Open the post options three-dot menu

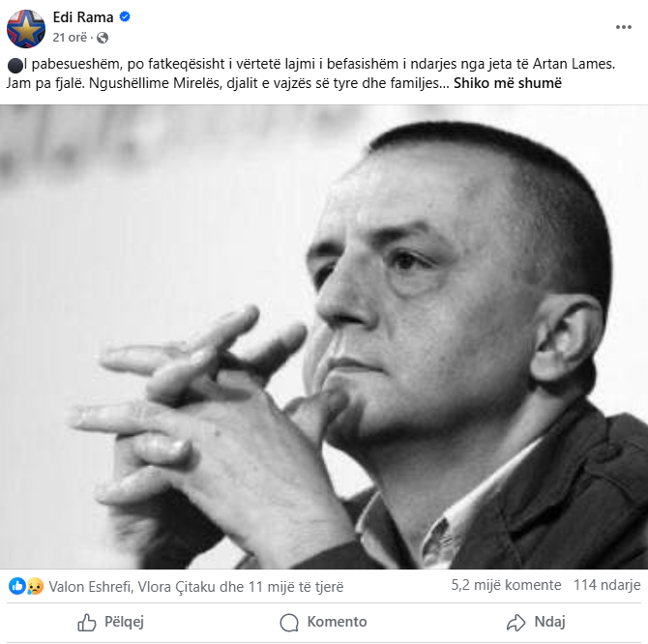pos(625,27)
